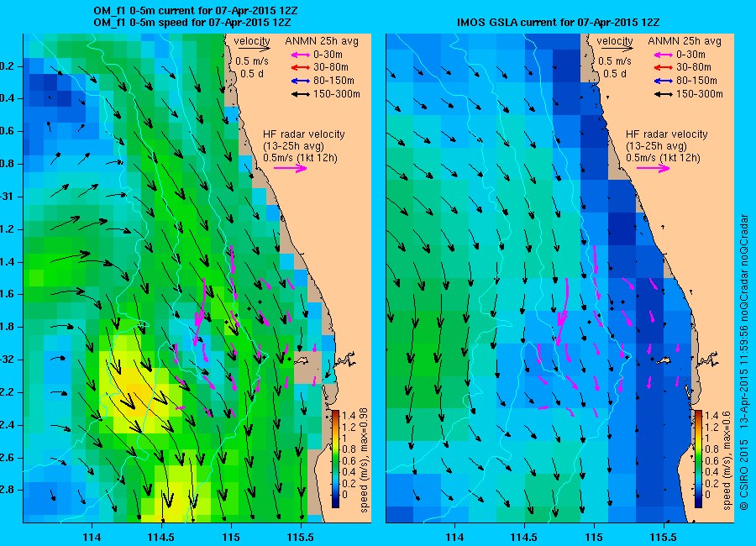Click title 'IMOS GSLA current for 07-Apr-2015 12Z'
756x546 pixels.
click(x=559, y=22)
